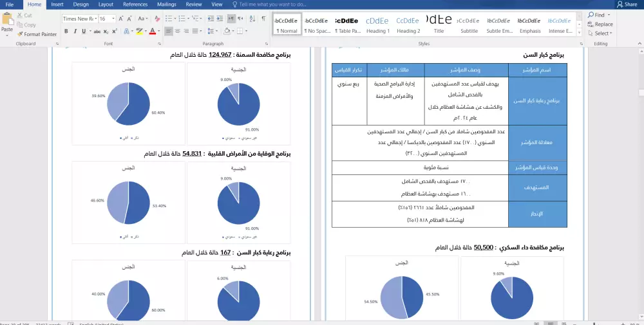This screenshot has width=644, height=325.
Task: Click the Tell me what you want to do box
Action: point(269,5)
